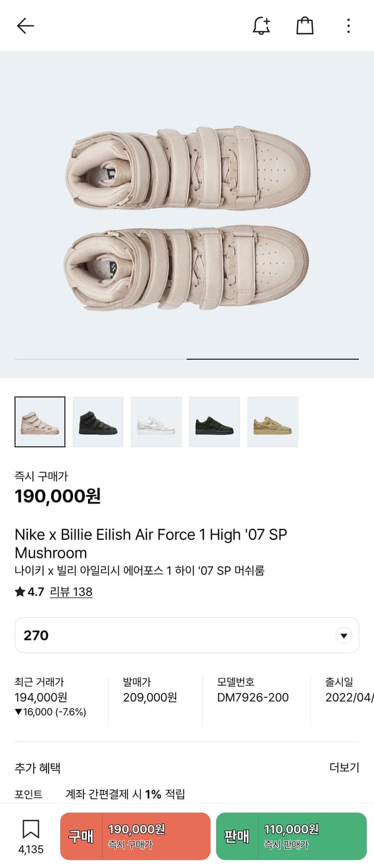Image resolution: width=374 pixels, height=868 pixels.
Task: Select the tan low-top thumbnail
Action: tap(273, 421)
